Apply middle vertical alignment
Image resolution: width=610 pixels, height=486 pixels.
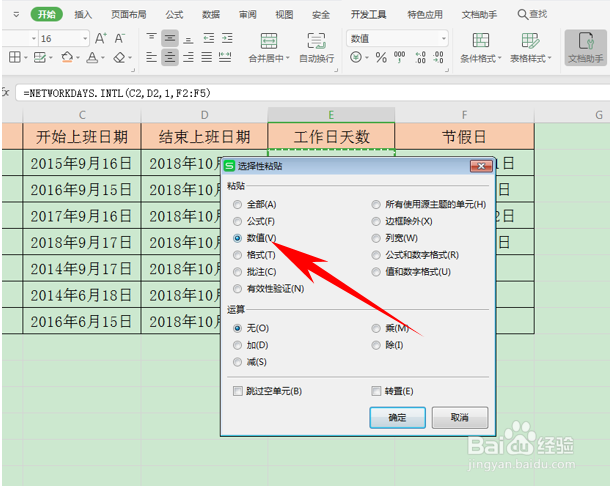coord(170,38)
